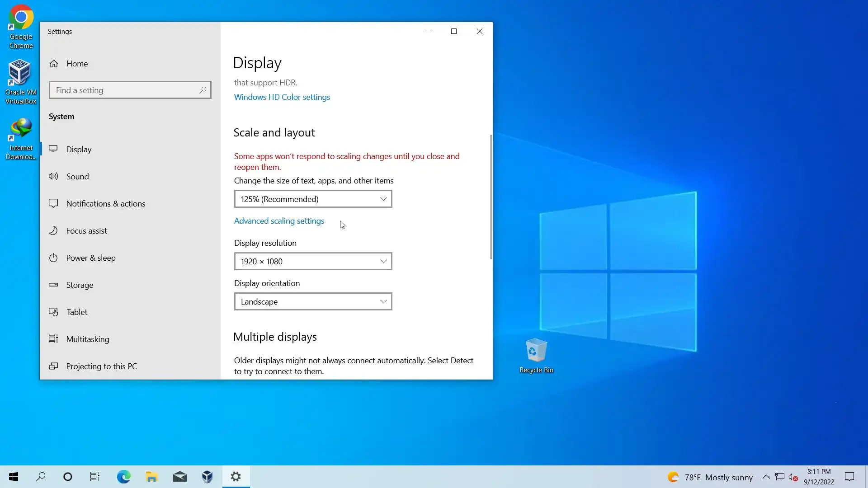Open the Advanced scaling settings link

click(x=279, y=221)
